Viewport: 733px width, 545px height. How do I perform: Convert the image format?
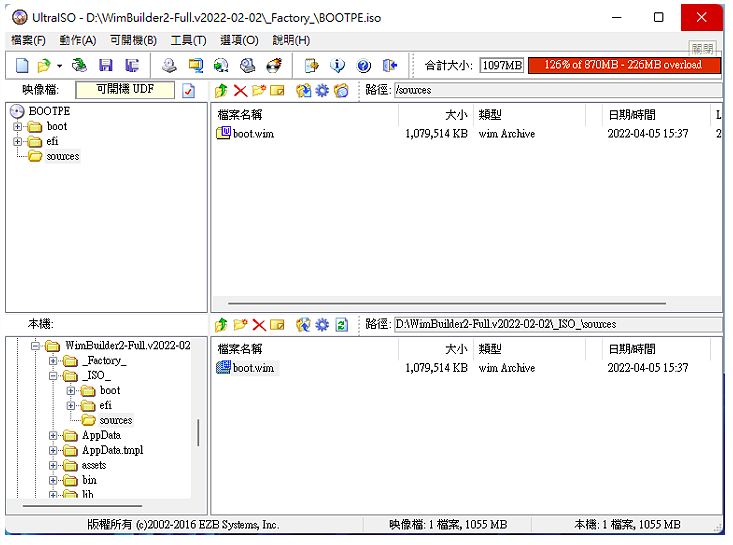(x=221, y=65)
